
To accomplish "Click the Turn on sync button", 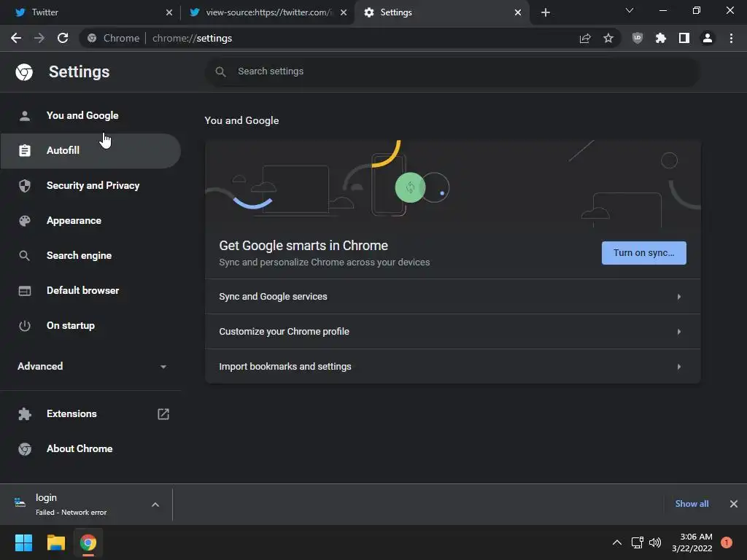I will tap(643, 253).
